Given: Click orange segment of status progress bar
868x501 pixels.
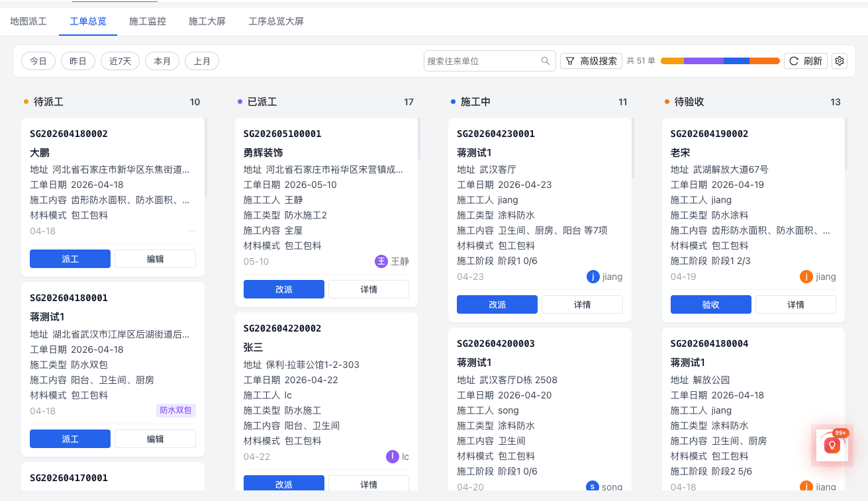Looking at the screenshot, I should click(x=765, y=61).
